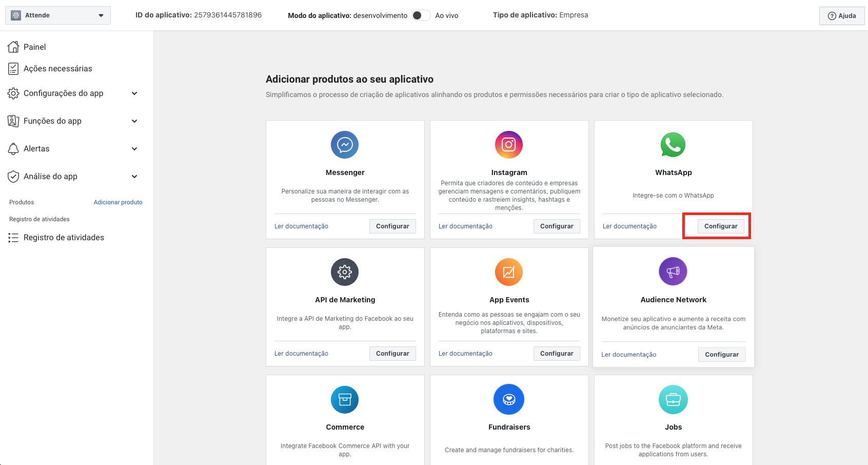Click the Instagram card title
Image resolution: width=868 pixels, height=465 pixels.
pyautogui.click(x=509, y=172)
